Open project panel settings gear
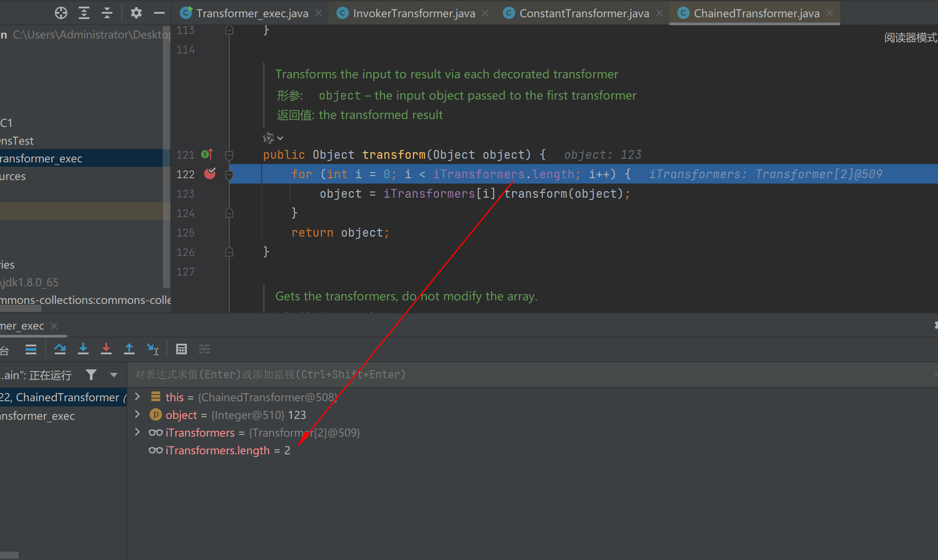The height and width of the screenshot is (560, 938). [x=136, y=13]
